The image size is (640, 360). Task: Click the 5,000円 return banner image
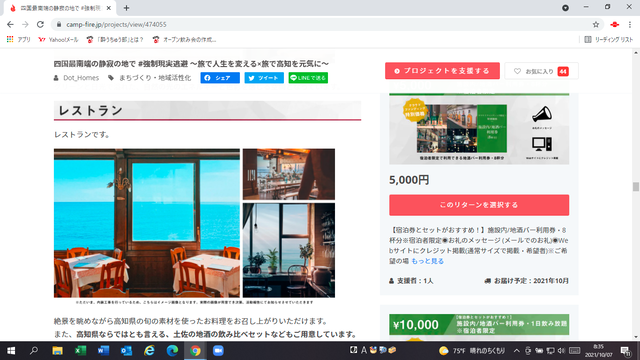[x=479, y=130]
